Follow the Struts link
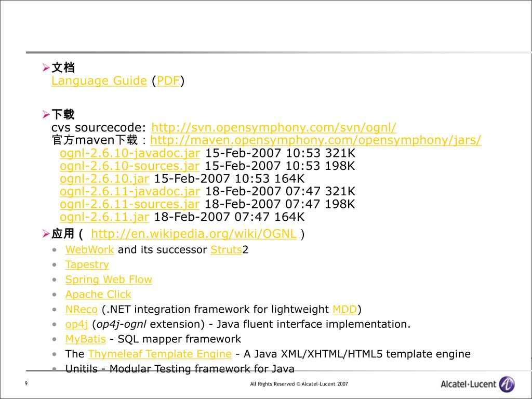 pos(227,250)
